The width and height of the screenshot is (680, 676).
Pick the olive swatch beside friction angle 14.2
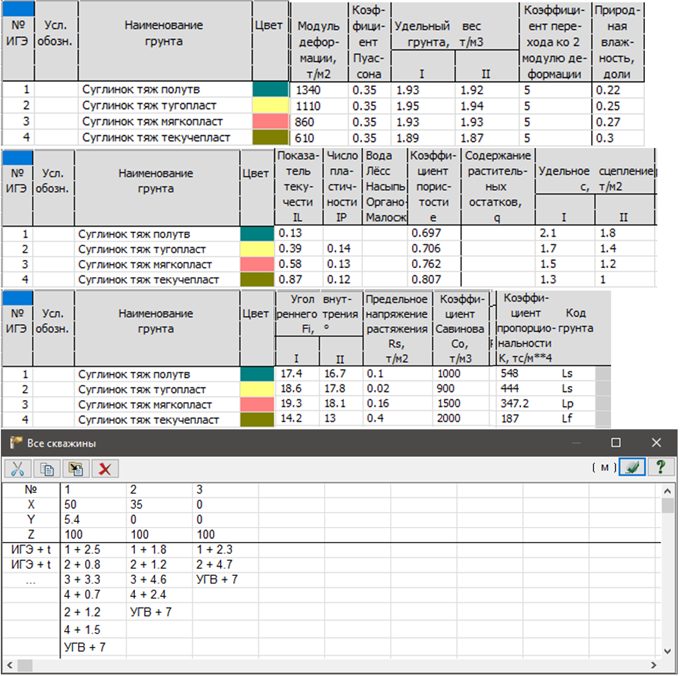257,419
